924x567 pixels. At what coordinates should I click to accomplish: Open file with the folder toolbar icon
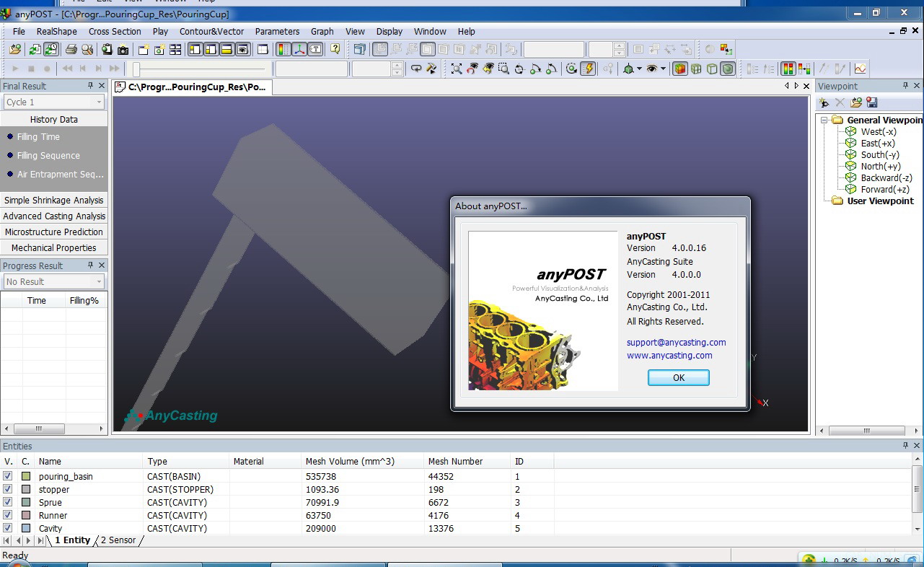(x=15, y=49)
